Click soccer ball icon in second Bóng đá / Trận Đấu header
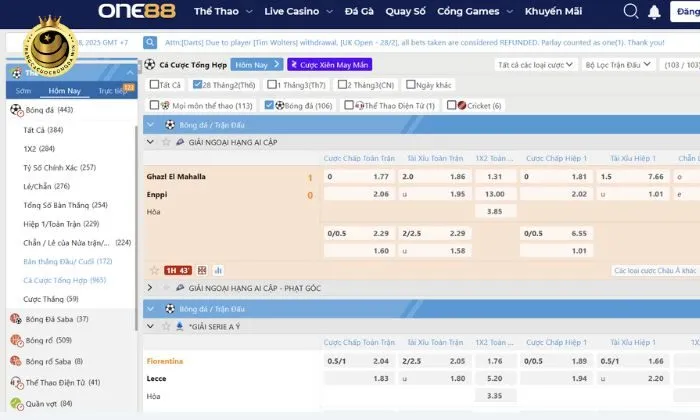Viewport: 700px width, 420px height. [170, 308]
